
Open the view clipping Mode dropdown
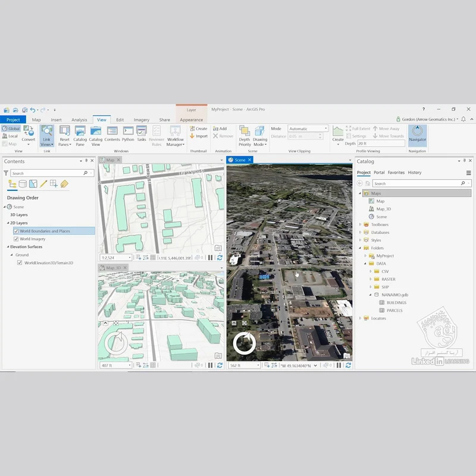[308, 129]
